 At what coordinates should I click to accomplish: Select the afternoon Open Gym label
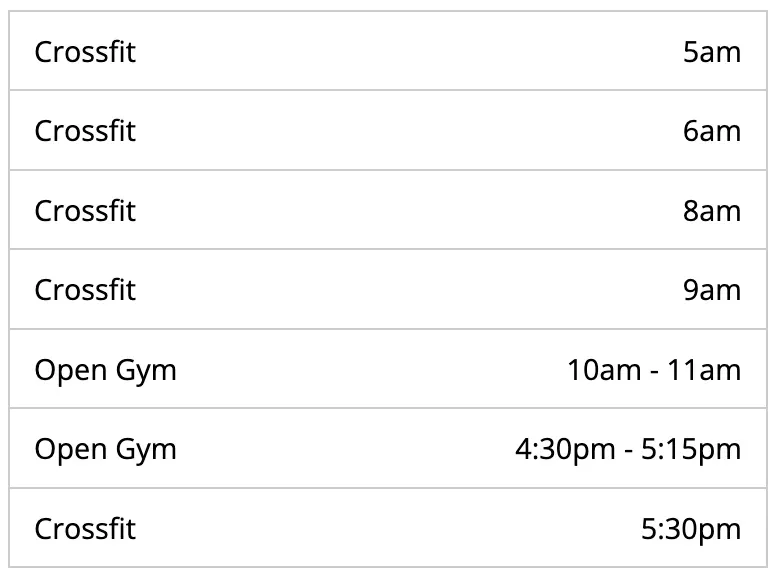[105, 450]
